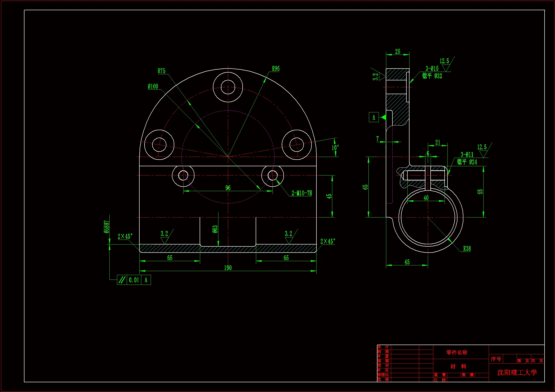This screenshot has width=555, height=392.
Task: Select the 25 thickness dimension in side view
Action: (398, 51)
